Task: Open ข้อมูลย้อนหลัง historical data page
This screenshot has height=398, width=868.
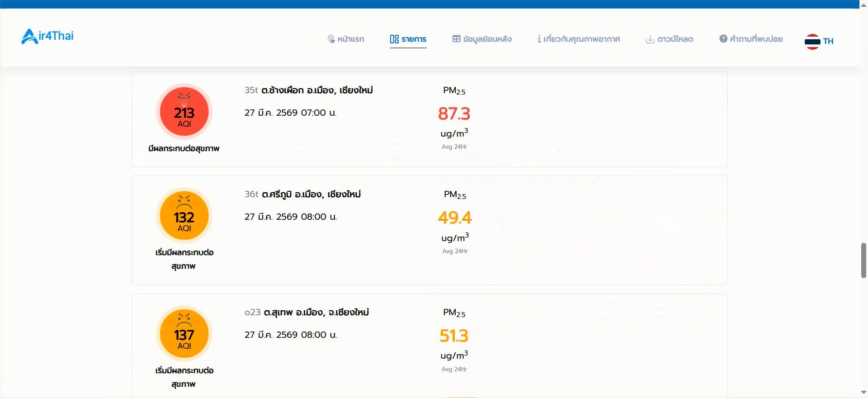Action: (x=487, y=39)
